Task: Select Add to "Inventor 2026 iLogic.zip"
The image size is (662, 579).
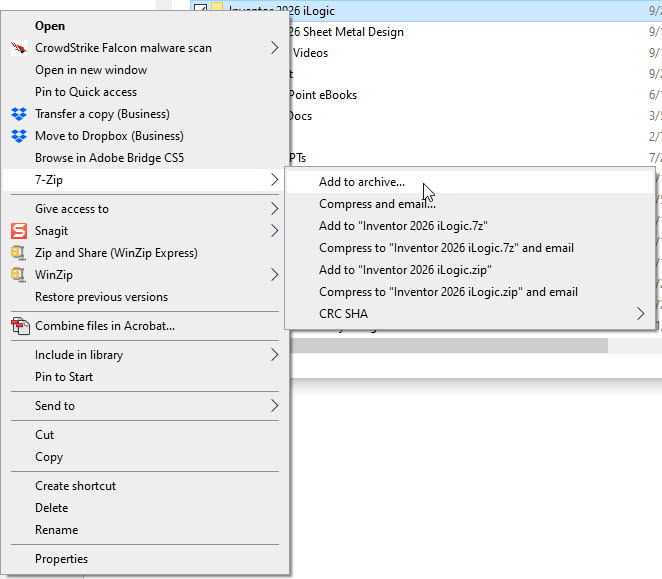Action: [x=470, y=270]
